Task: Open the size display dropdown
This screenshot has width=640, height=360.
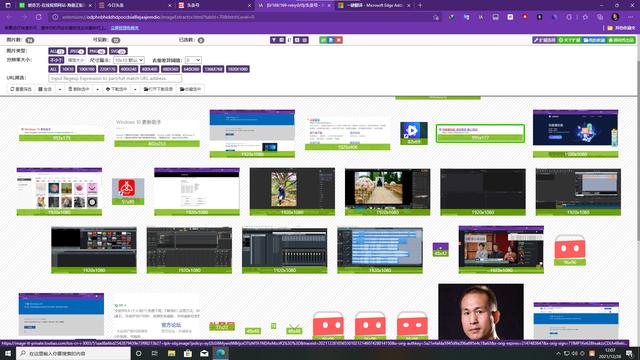Action: click(129, 60)
